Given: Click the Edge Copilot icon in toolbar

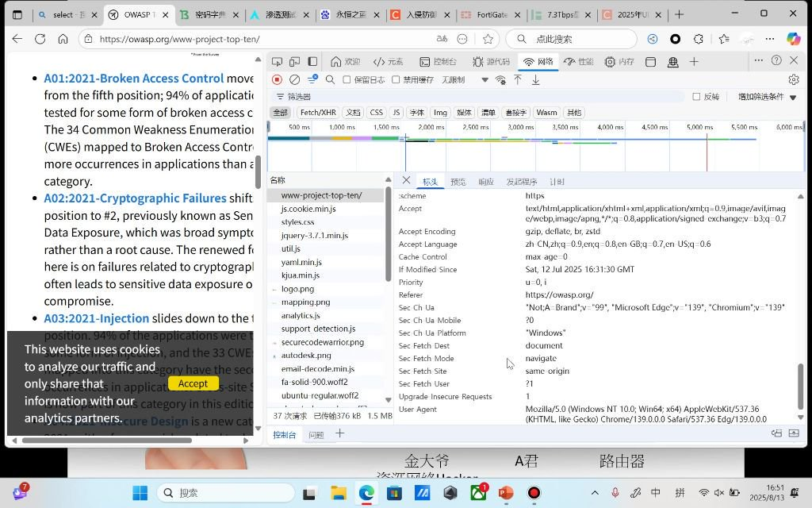Looking at the screenshot, I should click(793, 38).
